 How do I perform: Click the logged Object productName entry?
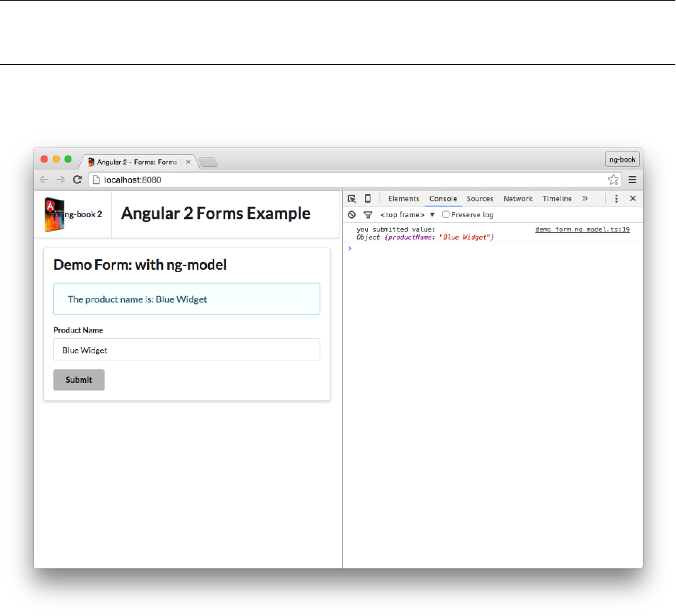click(x=425, y=237)
